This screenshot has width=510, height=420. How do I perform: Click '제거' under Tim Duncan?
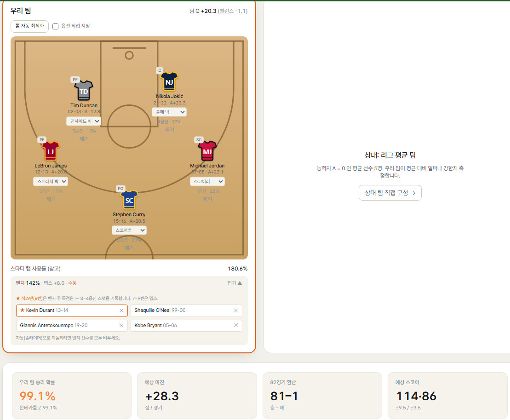click(x=84, y=139)
